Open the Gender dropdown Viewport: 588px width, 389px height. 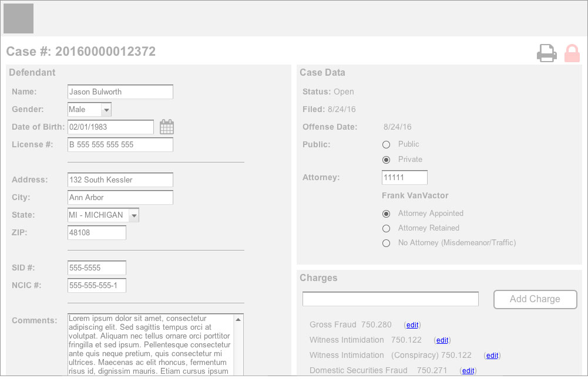(106, 110)
